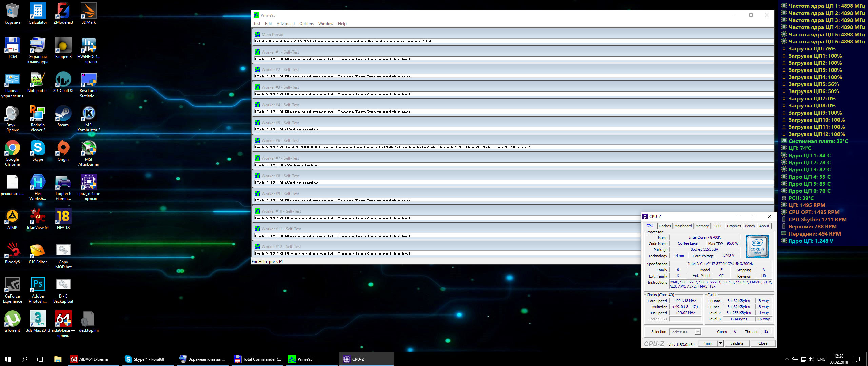Switch to the Mainboard tab in CPU-Z

pyautogui.click(x=683, y=226)
